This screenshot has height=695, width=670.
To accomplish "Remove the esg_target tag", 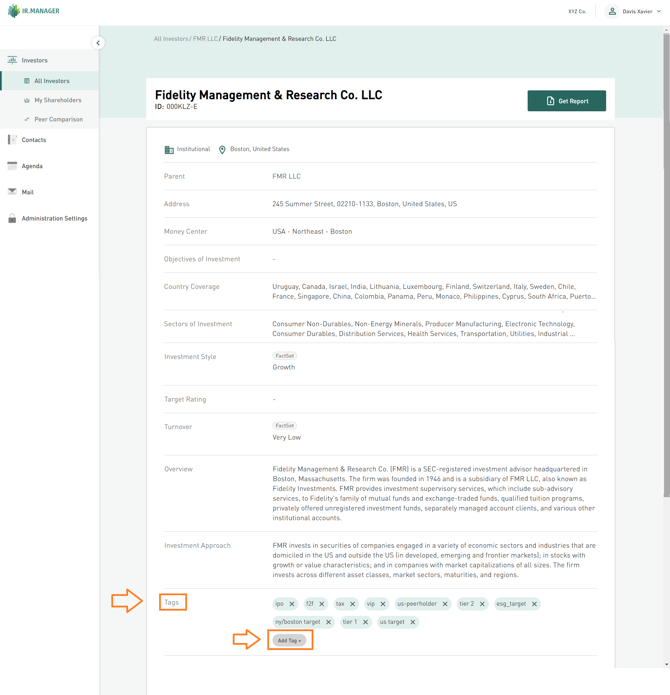I will click(x=534, y=604).
